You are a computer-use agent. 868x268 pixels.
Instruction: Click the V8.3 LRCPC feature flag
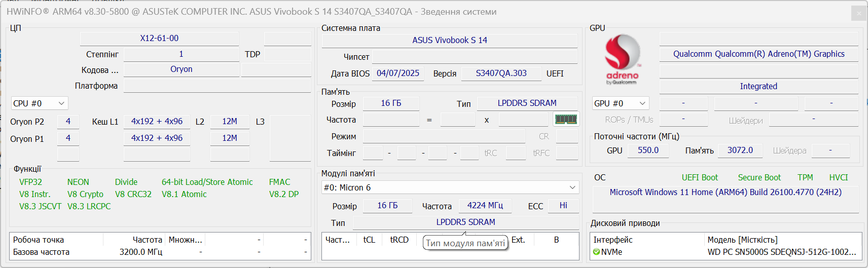[x=89, y=206]
